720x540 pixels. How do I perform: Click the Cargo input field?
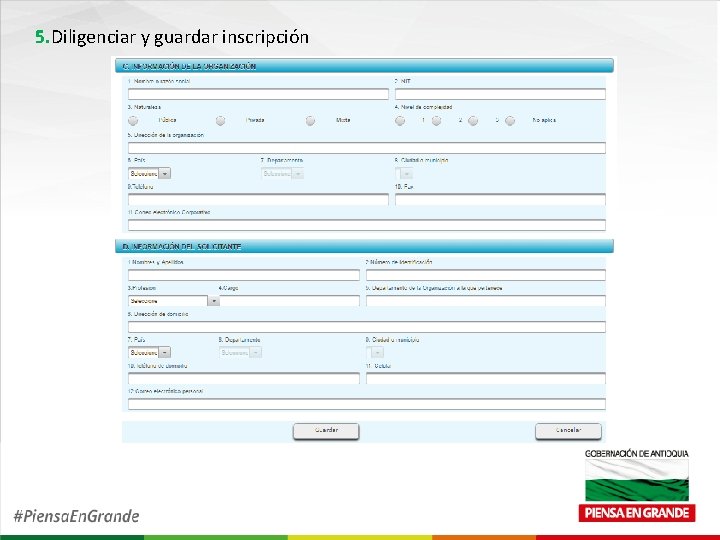pos(289,301)
